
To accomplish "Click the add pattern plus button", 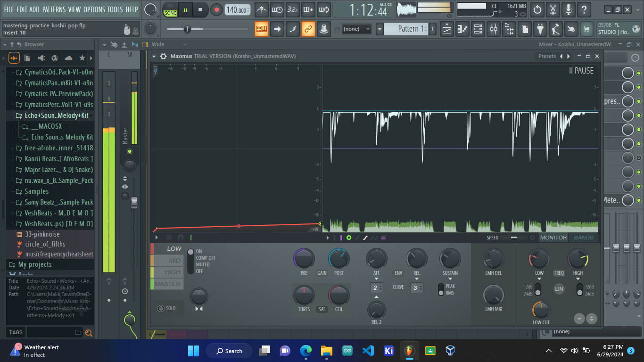I will [432, 29].
